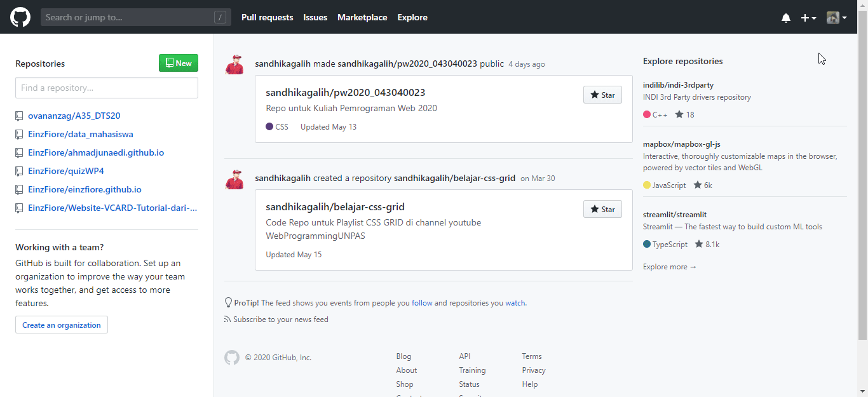
Task: Go to Pull requests in top nav
Action: 267,17
